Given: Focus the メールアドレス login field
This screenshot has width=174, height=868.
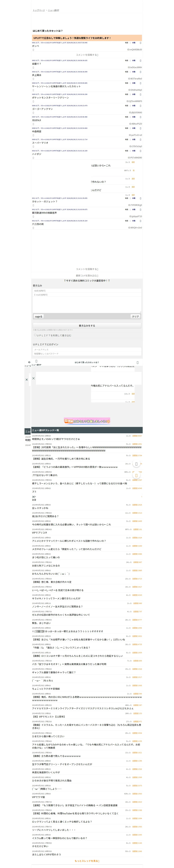Looking at the screenshot, I should click(x=87, y=350).
